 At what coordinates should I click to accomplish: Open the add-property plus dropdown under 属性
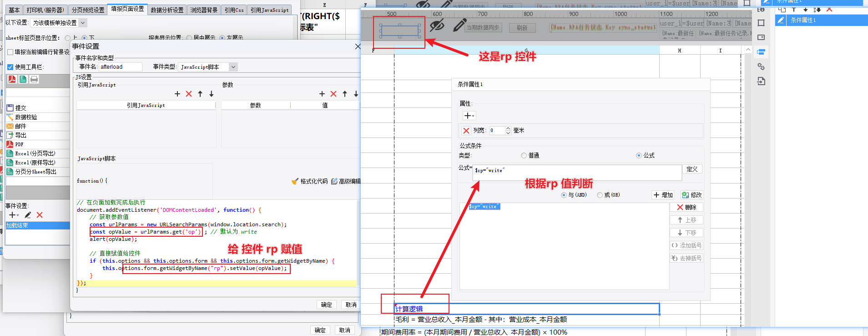pos(469,116)
